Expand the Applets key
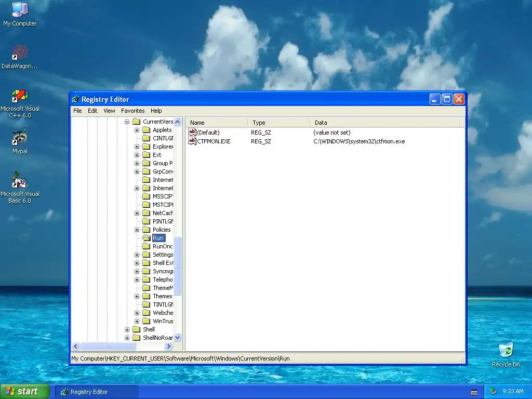This screenshot has width=532, height=399. click(x=137, y=130)
